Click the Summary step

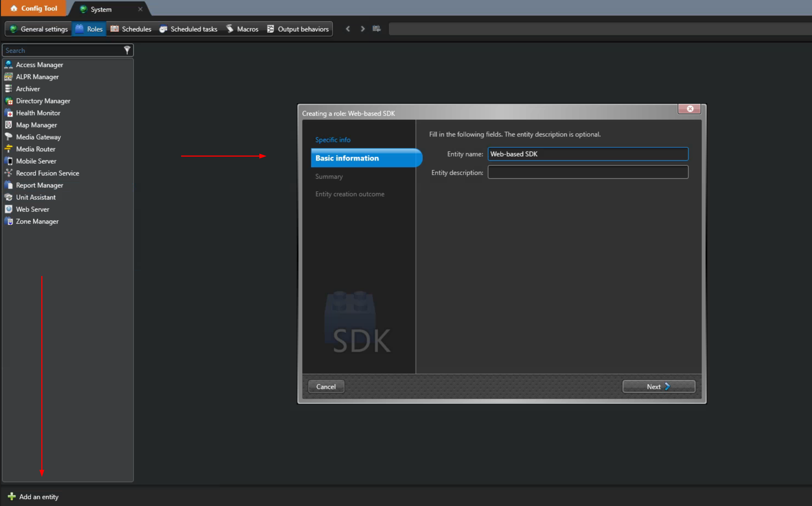[329, 176]
